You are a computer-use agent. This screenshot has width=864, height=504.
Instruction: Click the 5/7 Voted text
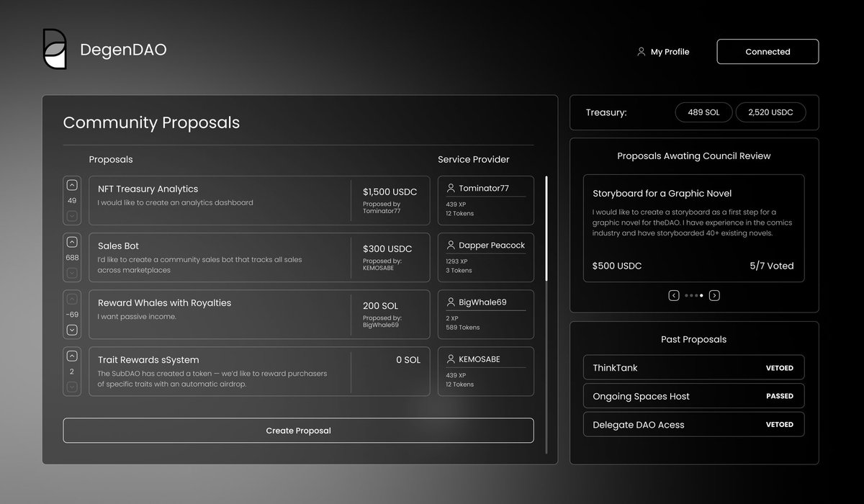tap(772, 266)
